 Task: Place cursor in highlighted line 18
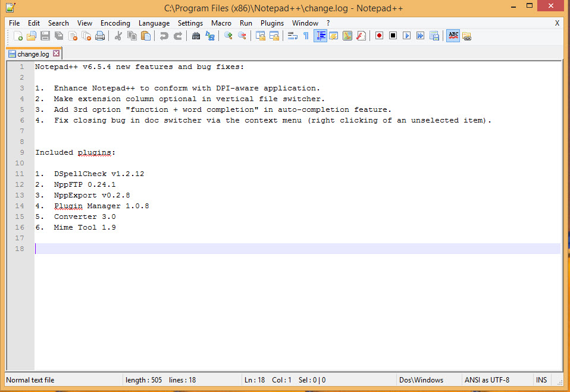click(297, 249)
